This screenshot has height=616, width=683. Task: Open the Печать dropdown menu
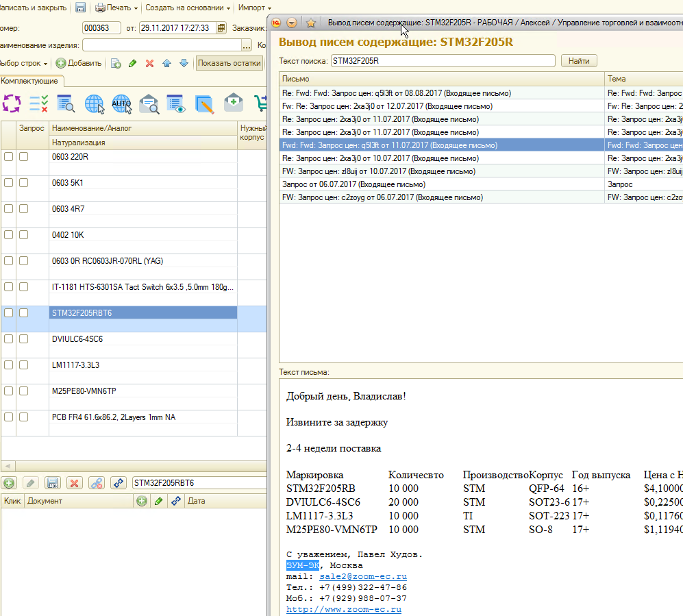tap(116, 8)
